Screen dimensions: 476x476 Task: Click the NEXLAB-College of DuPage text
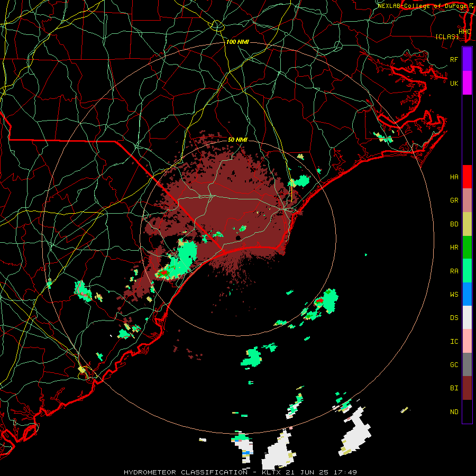(x=421, y=6)
